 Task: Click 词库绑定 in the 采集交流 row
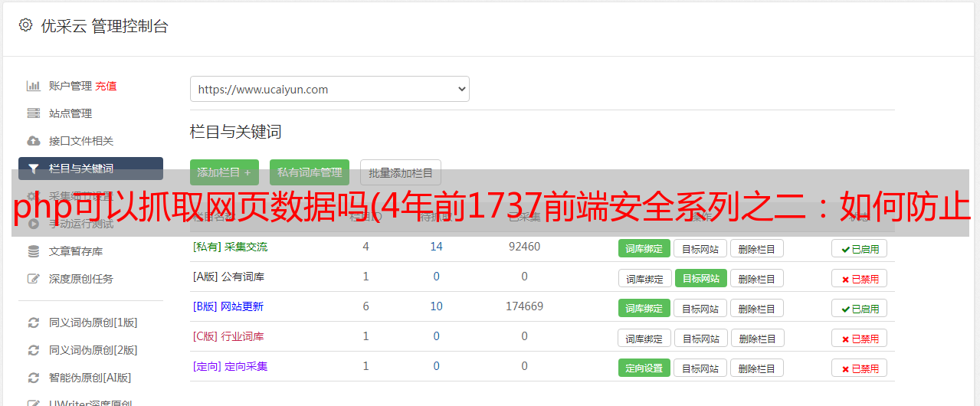coord(644,248)
